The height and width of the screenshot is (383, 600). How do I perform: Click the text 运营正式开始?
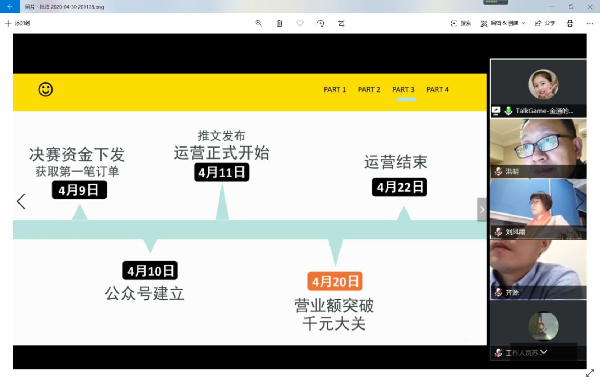click(222, 153)
